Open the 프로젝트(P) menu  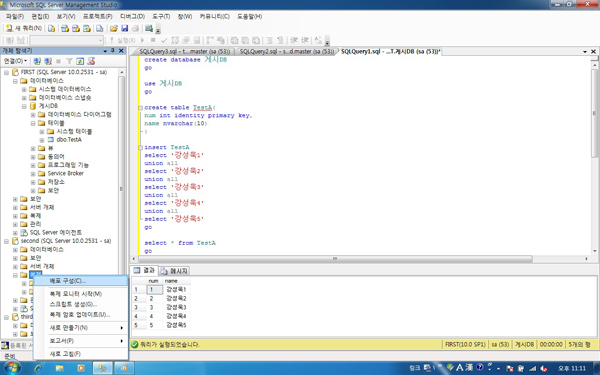click(98, 16)
